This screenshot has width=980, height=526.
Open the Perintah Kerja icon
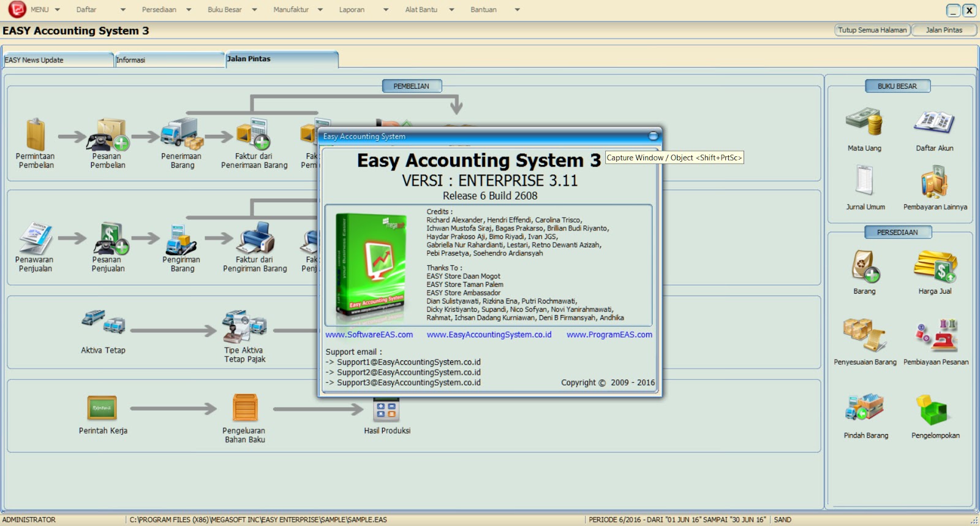102,408
